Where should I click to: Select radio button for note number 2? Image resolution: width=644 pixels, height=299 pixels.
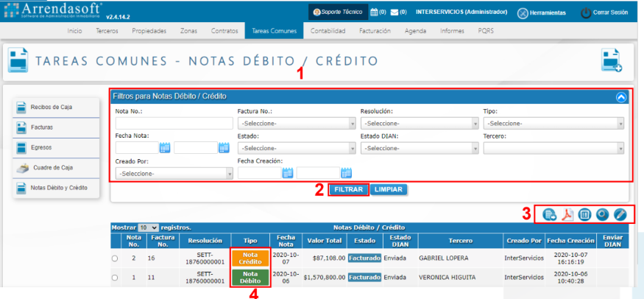point(115,258)
